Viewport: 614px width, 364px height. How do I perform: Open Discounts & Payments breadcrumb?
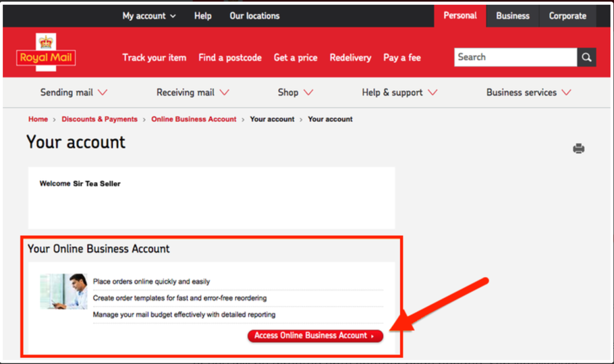(99, 119)
